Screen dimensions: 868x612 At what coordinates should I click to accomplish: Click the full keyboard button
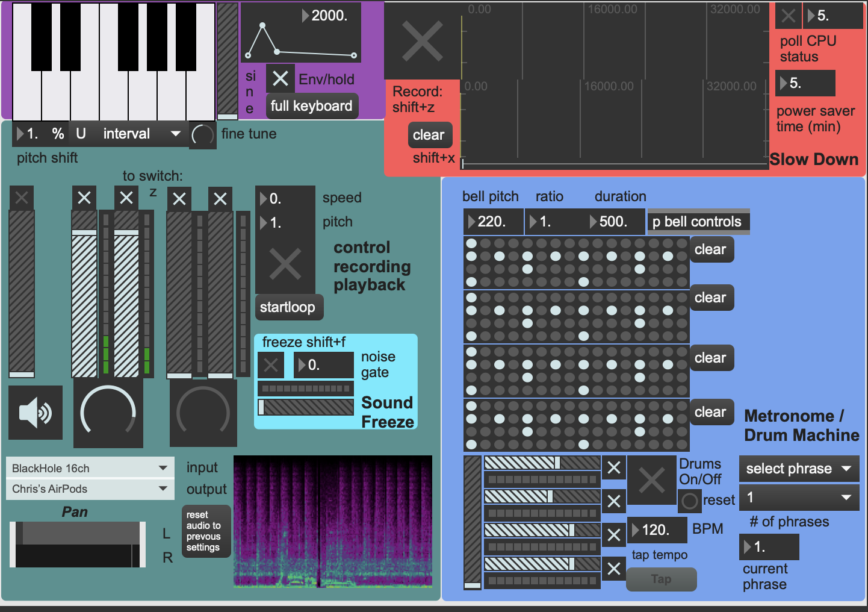312,106
